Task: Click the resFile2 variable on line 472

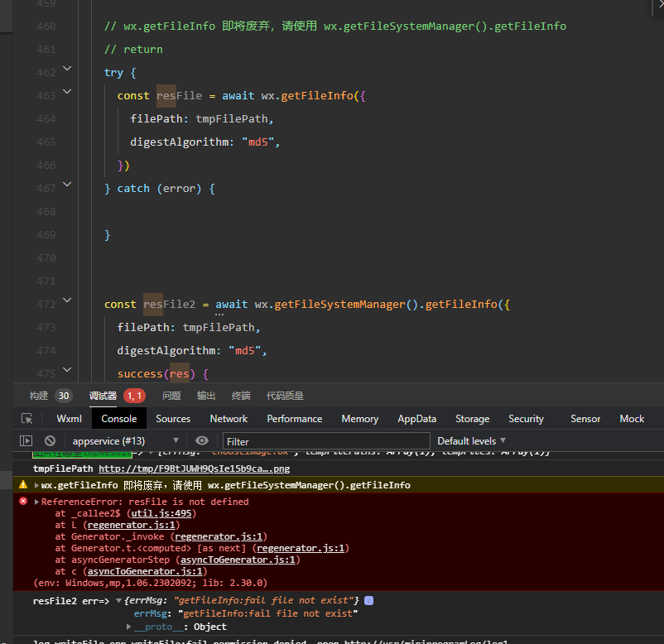Action: 170,305
